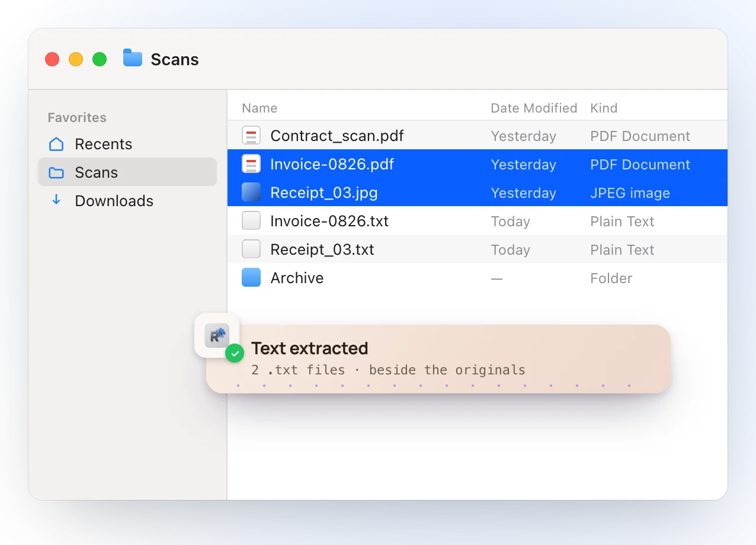Click Plain Text kind in Invoice-0826.txt row
Viewport: 756px width, 545px height.
(x=622, y=222)
